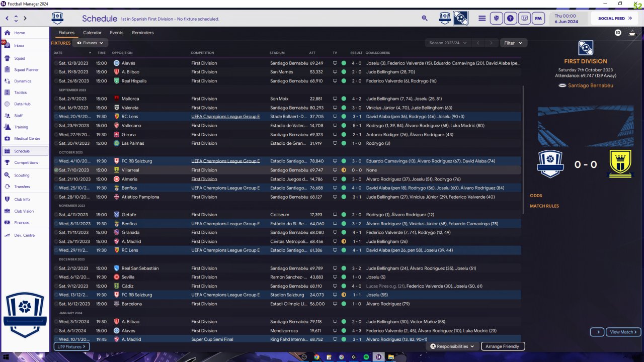Expand the Social Feed panel
This screenshot has height=362, width=644.
click(614, 18)
